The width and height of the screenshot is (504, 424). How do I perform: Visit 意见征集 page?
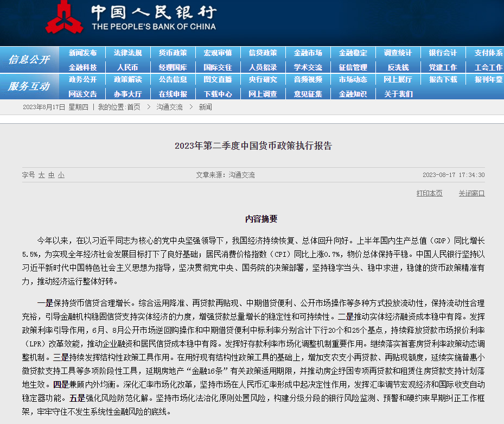(x=308, y=94)
